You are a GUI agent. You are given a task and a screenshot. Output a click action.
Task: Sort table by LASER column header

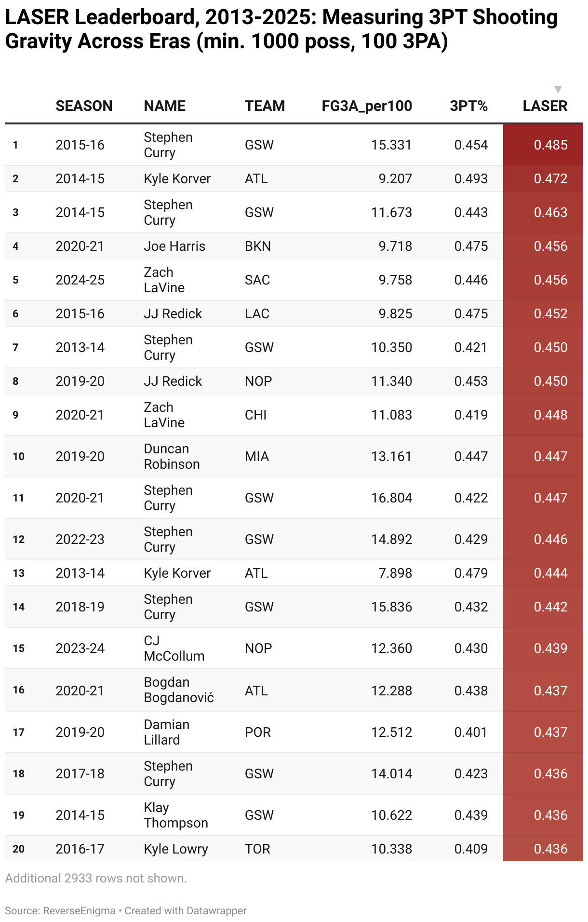tap(545, 106)
